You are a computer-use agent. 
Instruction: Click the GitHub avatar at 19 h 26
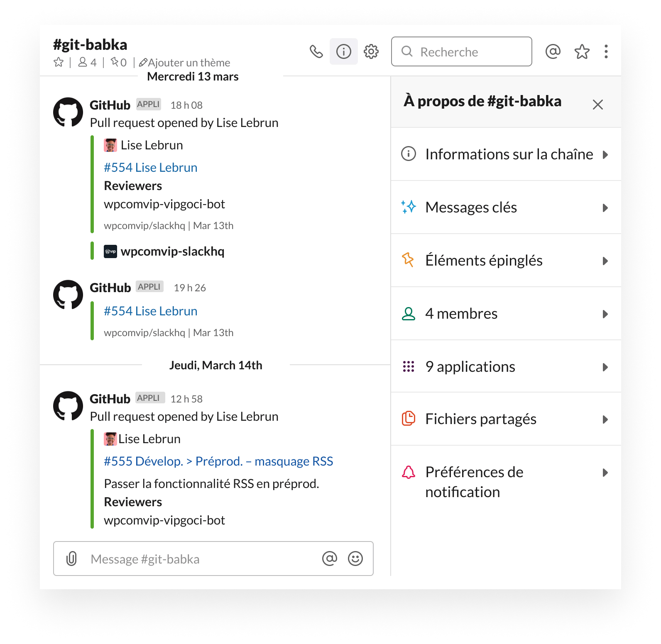coord(68,295)
